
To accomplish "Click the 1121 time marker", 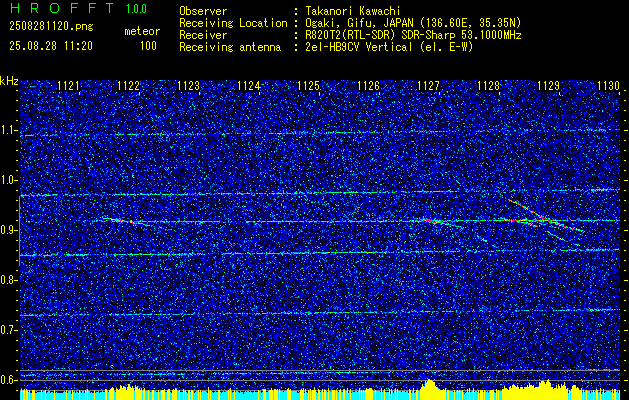I will pos(69,86).
